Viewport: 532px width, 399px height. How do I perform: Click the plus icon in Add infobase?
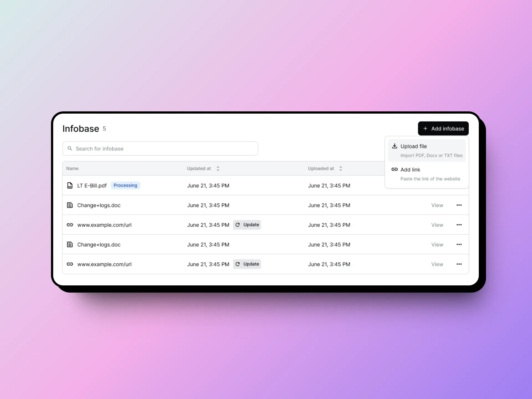click(x=425, y=129)
